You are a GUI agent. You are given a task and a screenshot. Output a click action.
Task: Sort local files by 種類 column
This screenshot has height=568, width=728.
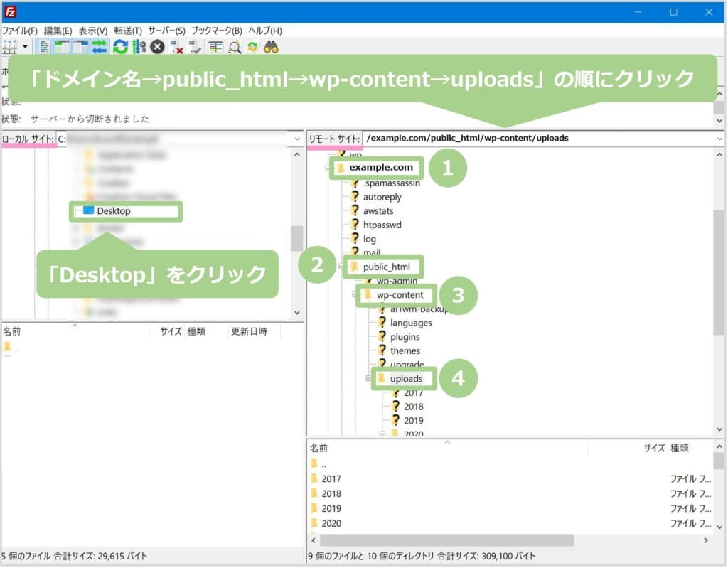[x=196, y=331]
